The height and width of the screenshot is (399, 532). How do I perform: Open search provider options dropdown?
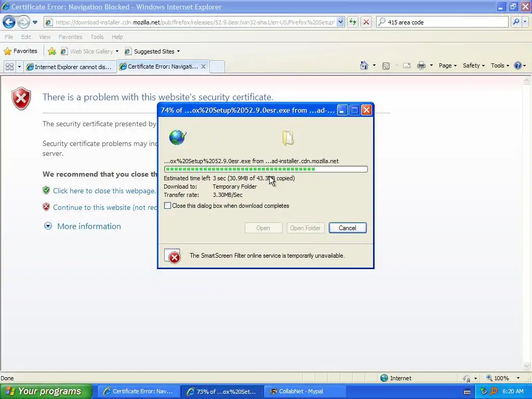click(x=525, y=22)
